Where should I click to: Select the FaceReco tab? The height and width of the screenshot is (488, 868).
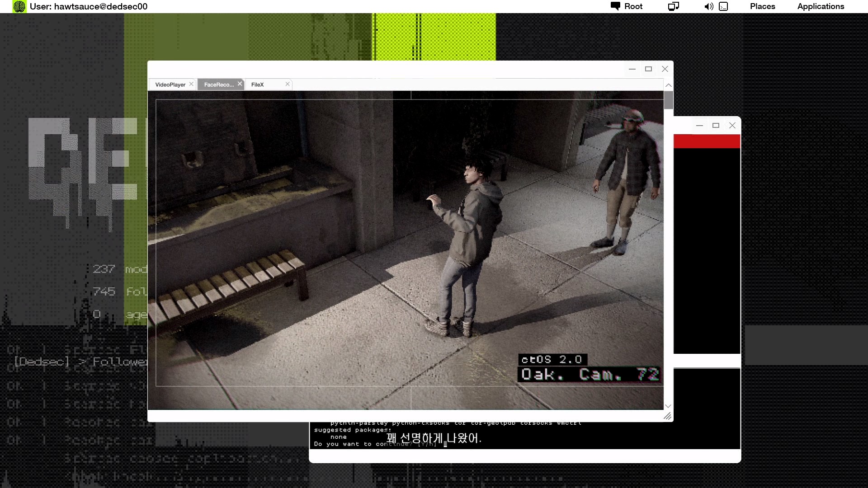(218, 84)
